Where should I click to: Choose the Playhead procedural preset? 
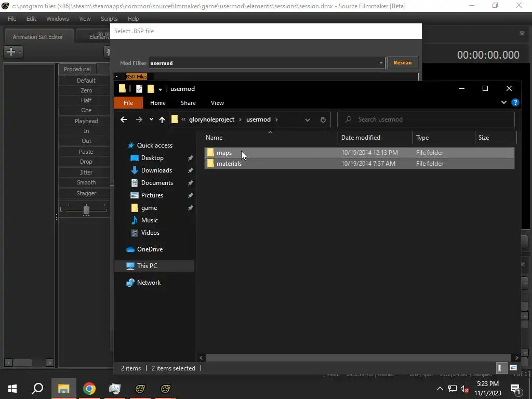click(x=86, y=121)
